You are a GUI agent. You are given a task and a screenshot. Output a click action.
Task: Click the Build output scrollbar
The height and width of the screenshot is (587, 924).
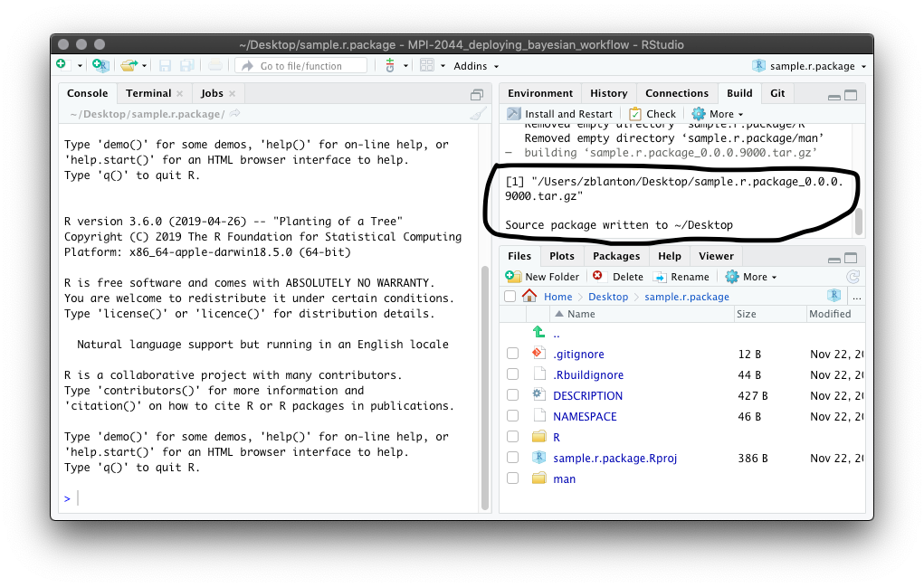point(859,222)
